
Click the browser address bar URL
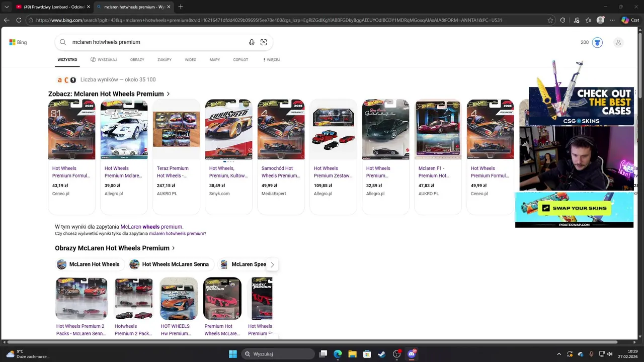pyautogui.click(x=269, y=20)
